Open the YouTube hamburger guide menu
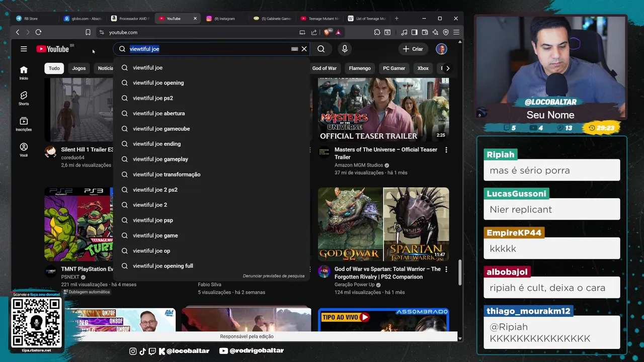 (x=24, y=49)
